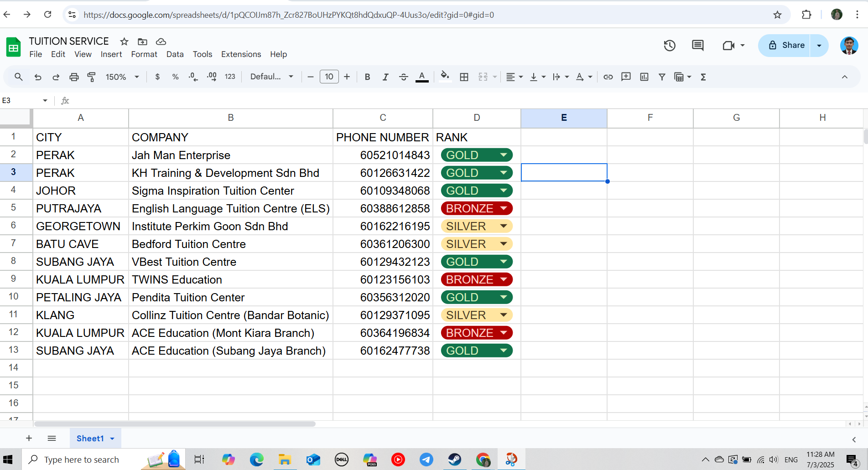Viewport: 868px width, 470px height.
Task: Click the print icon
Action: 74,77
